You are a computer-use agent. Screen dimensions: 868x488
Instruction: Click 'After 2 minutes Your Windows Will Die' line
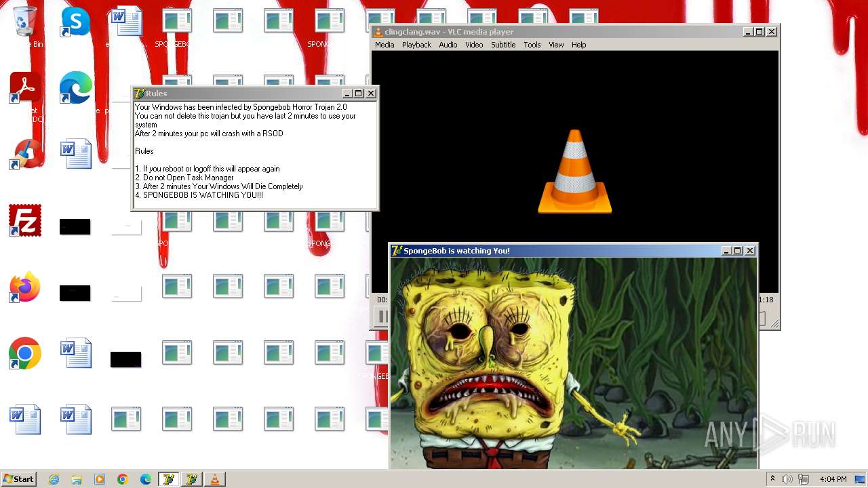click(x=218, y=186)
